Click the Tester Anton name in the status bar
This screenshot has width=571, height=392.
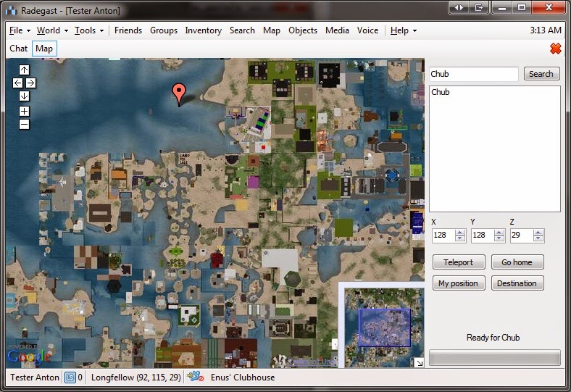pyautogui.click(x=35, y=378)
